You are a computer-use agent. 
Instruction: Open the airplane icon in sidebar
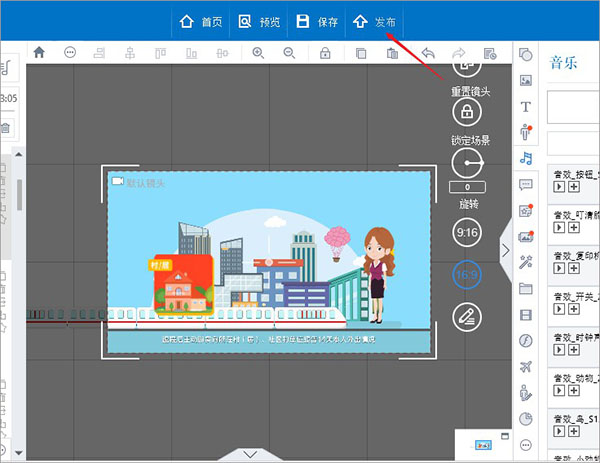(526, 367)
